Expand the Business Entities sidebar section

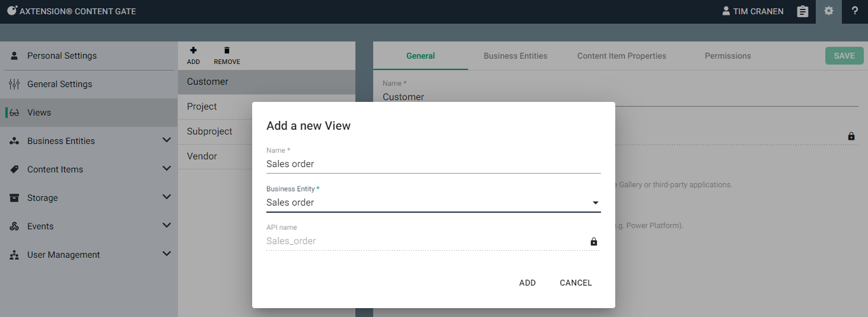click(x=166, y=140)
